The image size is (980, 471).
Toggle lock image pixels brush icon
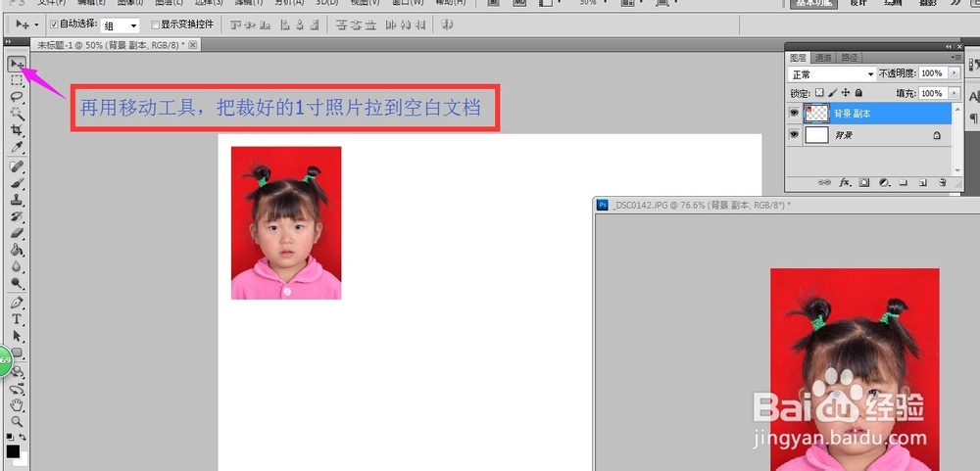(x=832, y=92)
